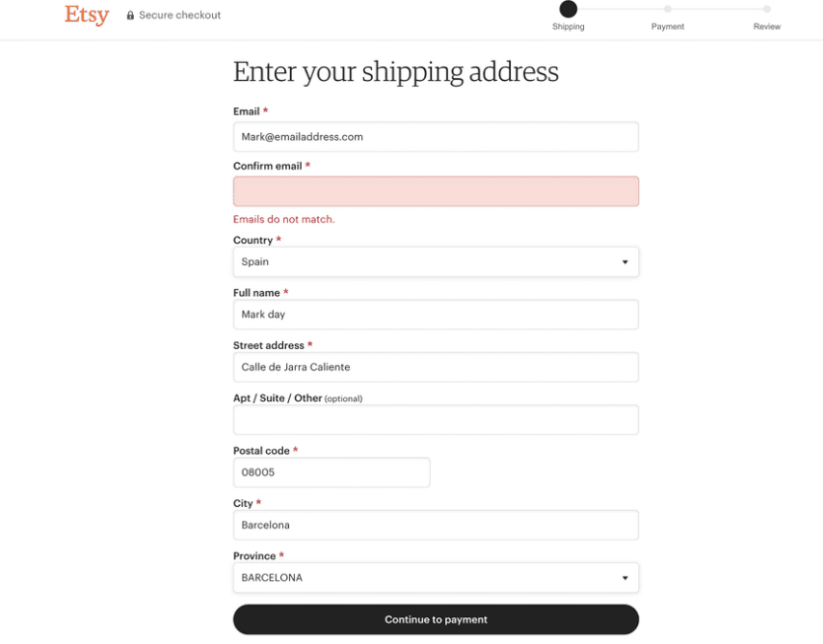Select the empty Confirm email field

coord(436,191)
